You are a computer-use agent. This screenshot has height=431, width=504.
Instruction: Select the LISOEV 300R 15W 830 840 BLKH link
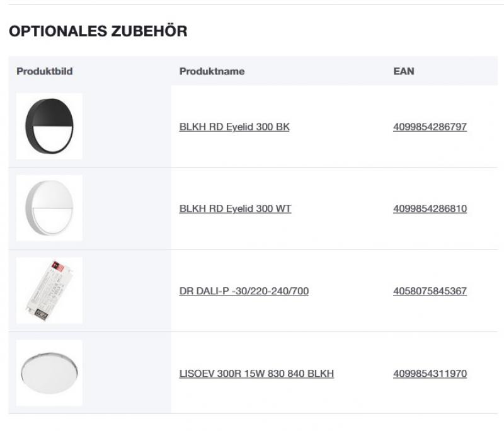(x=258, y=373)
